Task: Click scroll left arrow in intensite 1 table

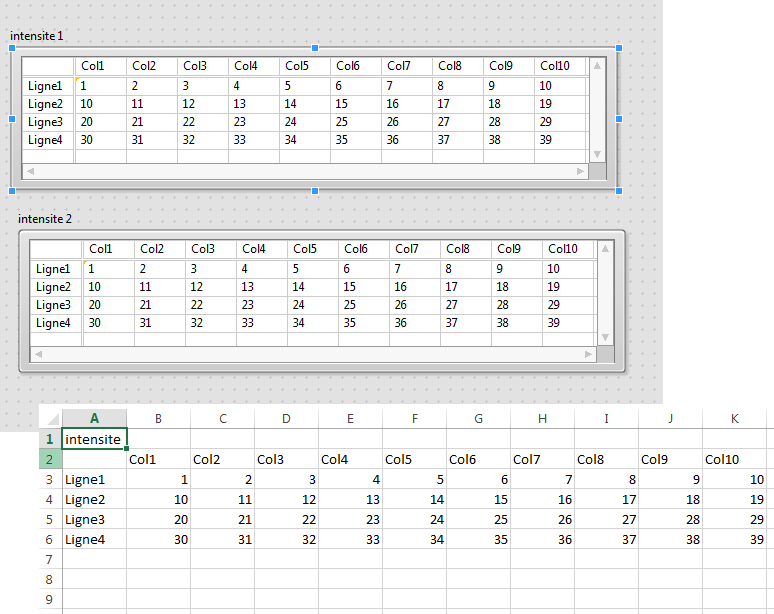Action: pos(31,171)
